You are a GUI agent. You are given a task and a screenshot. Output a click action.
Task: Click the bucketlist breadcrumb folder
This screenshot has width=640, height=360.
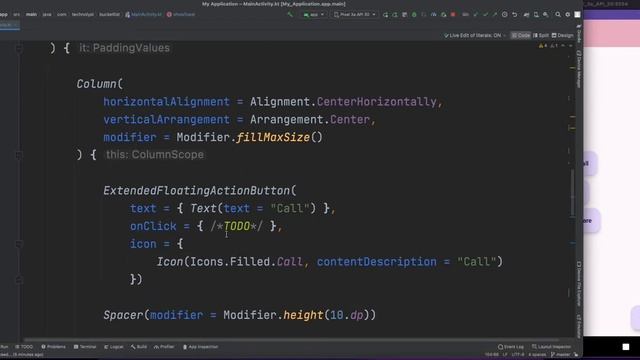(x=109, y=15)
